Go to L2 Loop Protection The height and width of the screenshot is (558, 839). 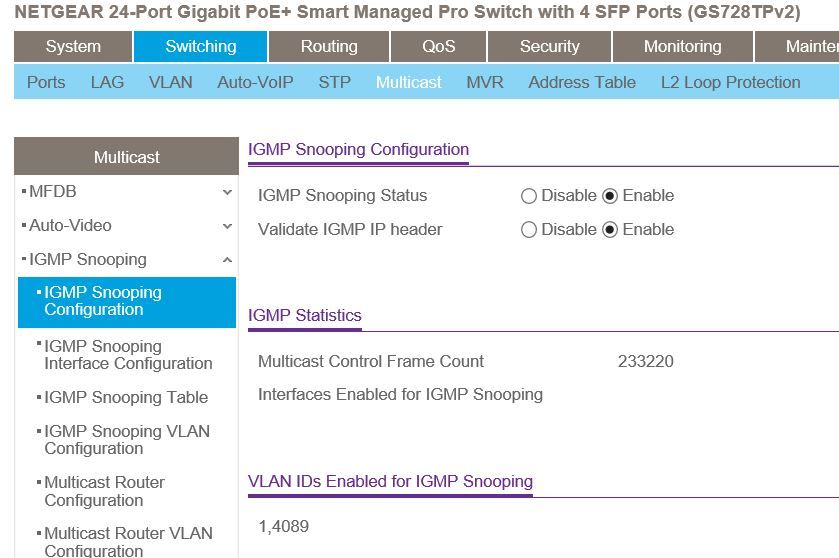730,82
